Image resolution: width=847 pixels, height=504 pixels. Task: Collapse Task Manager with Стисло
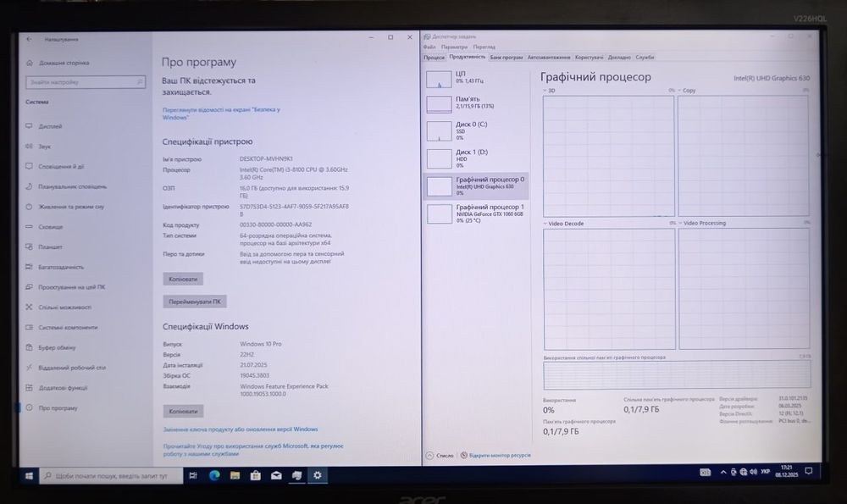click(x=440, y=456)
